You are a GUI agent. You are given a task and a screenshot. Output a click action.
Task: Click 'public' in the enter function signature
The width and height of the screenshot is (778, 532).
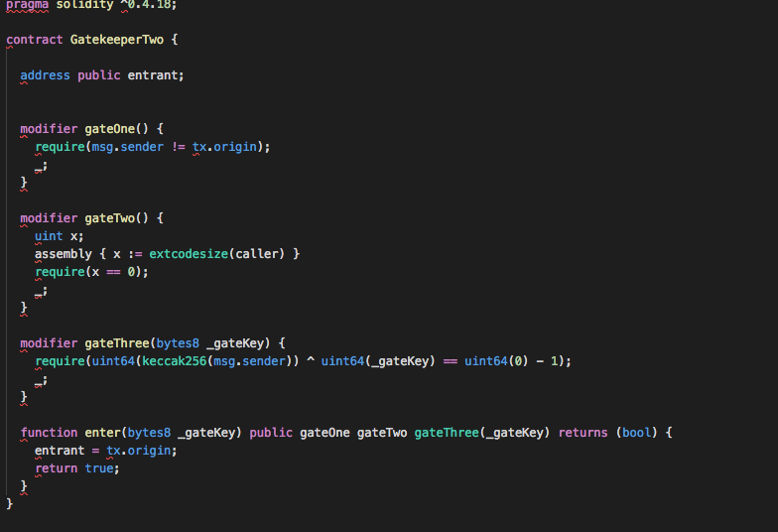coord(271,433)
